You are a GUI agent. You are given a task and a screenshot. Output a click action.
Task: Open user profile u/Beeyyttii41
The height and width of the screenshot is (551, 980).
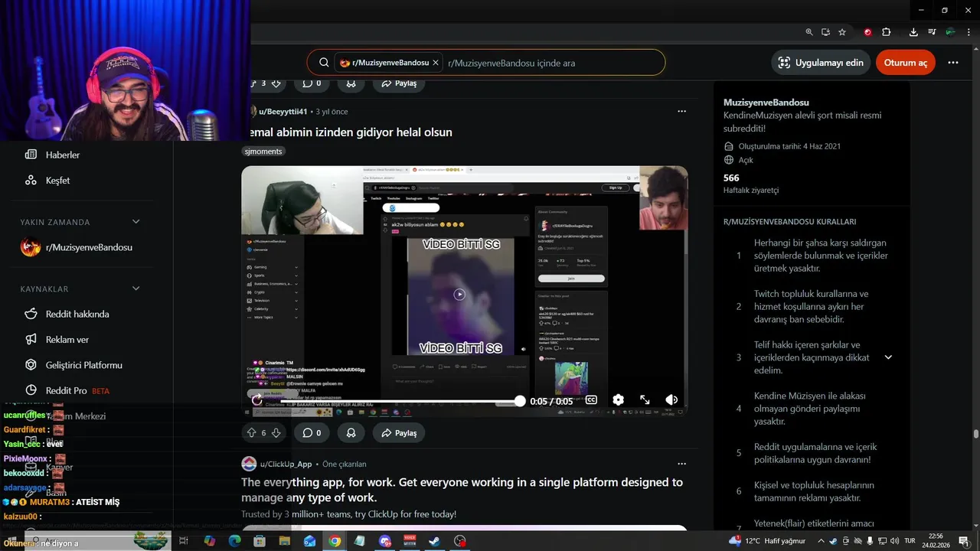(x=283, y=112)
